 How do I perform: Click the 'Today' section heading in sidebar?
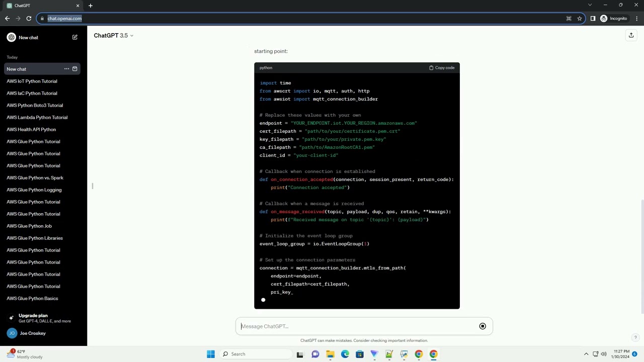(x=12, y=57)
